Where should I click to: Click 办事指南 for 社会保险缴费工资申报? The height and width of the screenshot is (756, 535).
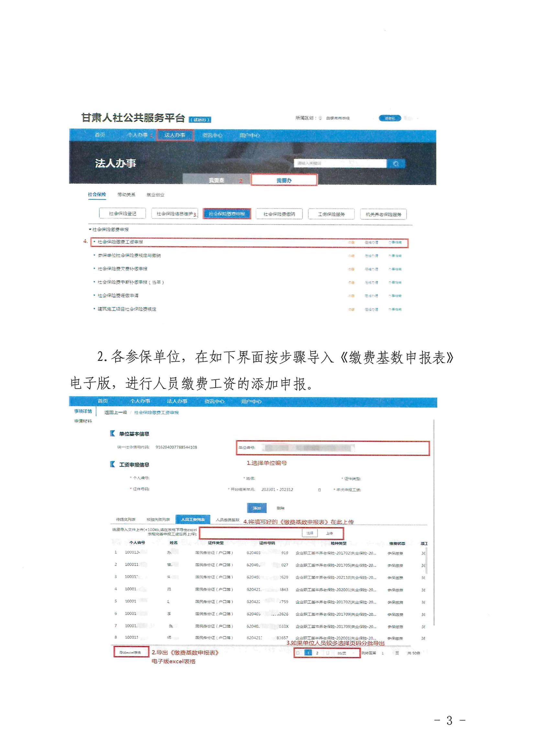[395, 242]
